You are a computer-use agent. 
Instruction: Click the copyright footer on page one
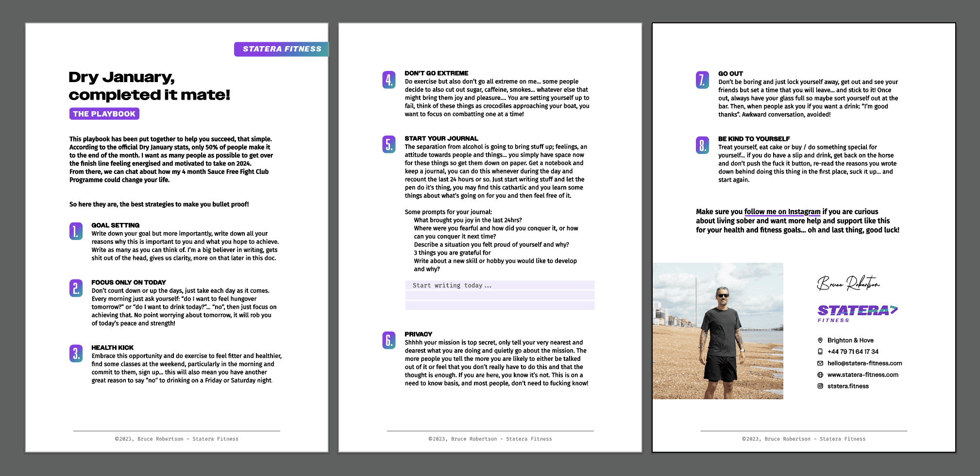[x=177, y=439]
